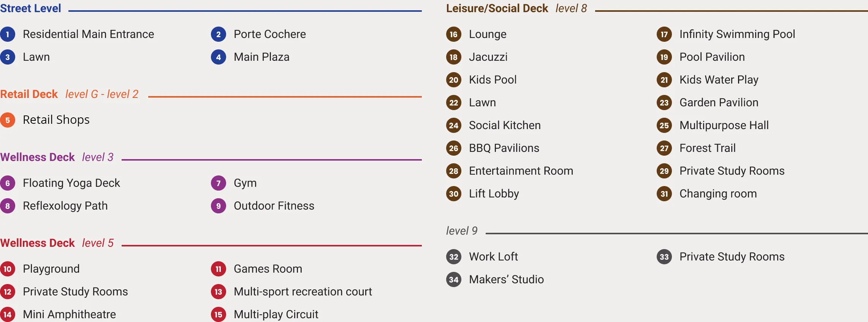Select the brown number 17 pool badge
This screenshot has height=322, width=868.
664,34
